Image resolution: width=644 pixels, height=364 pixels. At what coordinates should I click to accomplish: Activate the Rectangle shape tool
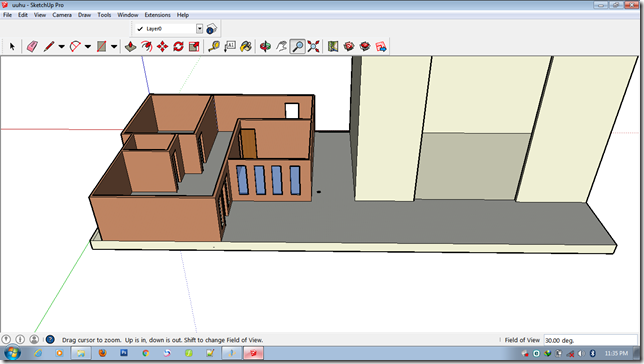pos(101,46)
